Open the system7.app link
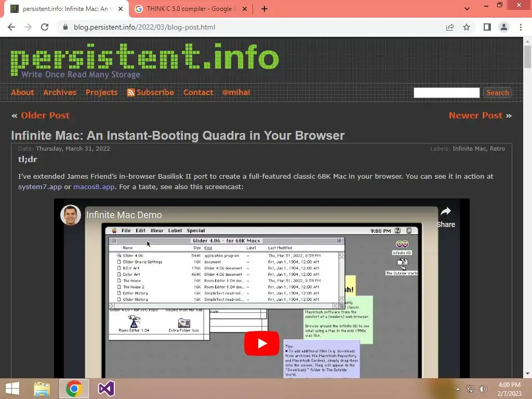The height and width of the screenshot is (399, 532). pos(39,187)
